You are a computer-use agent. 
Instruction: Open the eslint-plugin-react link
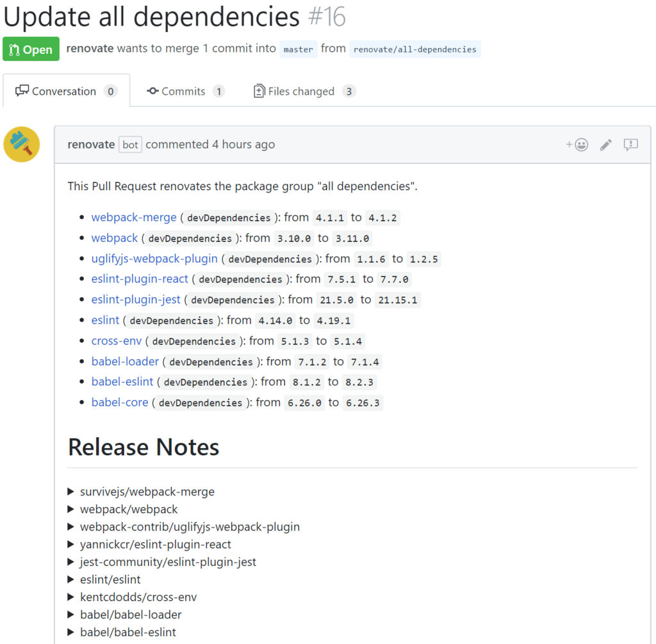(x=140, y=279)
